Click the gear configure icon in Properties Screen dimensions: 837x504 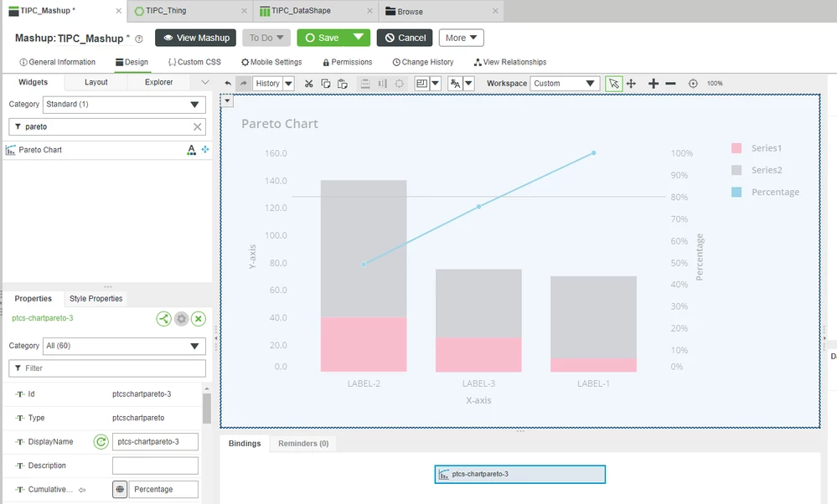point(182,319)
